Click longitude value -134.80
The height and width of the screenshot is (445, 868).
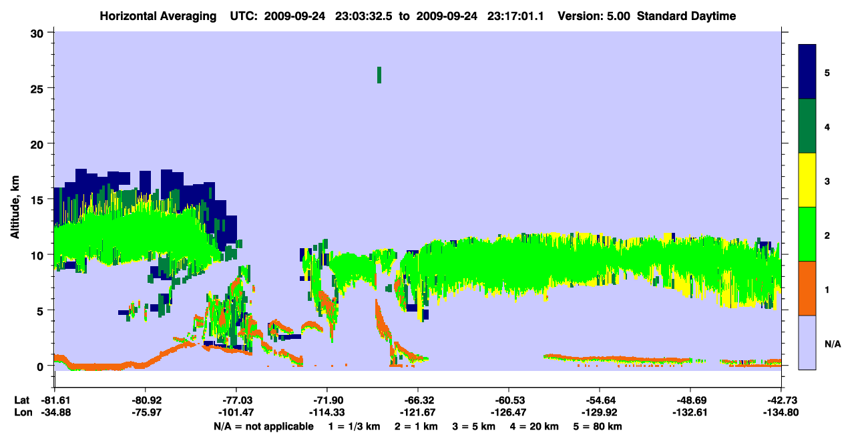[781, 412]
